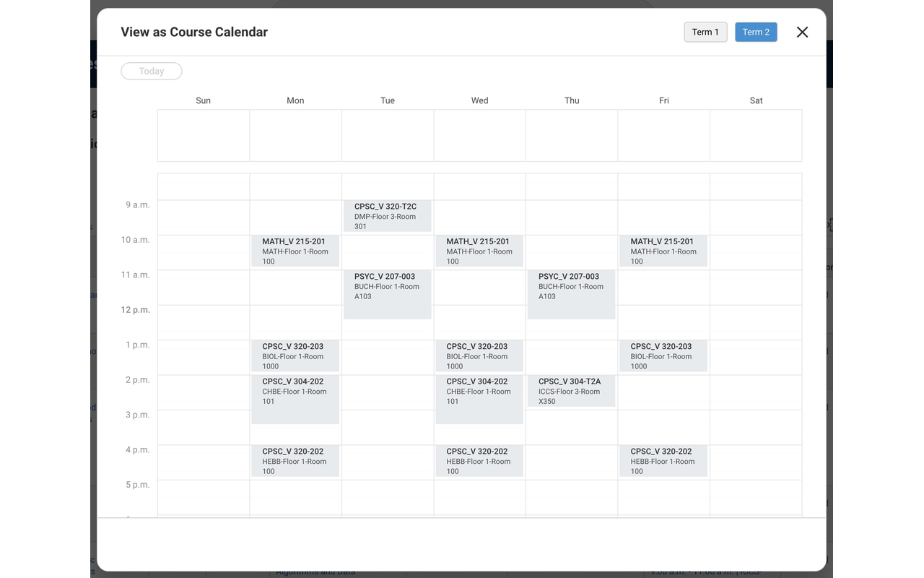
Task: Select Wednesday's CPSC_V 320-202 block
Action: click(479, 461)
